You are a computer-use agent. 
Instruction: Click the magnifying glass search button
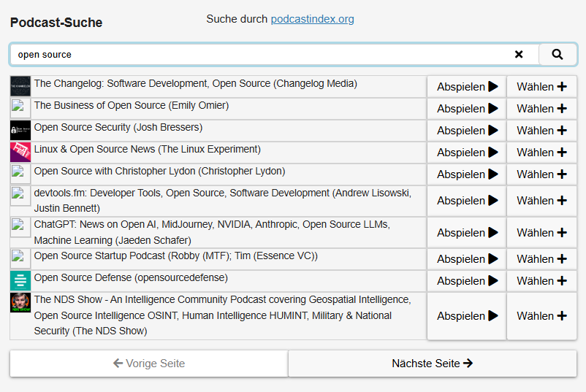(x=558, y=55)
